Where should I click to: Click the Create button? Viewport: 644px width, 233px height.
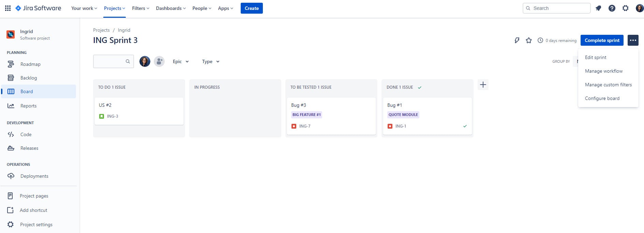click(x=252, y=8)
